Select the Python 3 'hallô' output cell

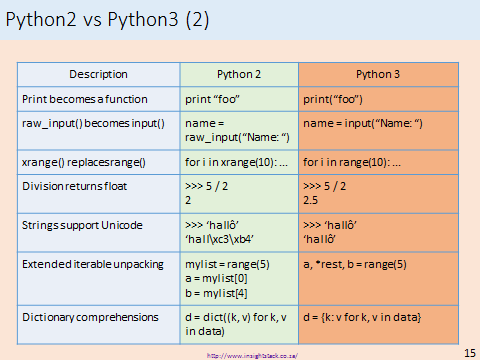pos(378,233)
